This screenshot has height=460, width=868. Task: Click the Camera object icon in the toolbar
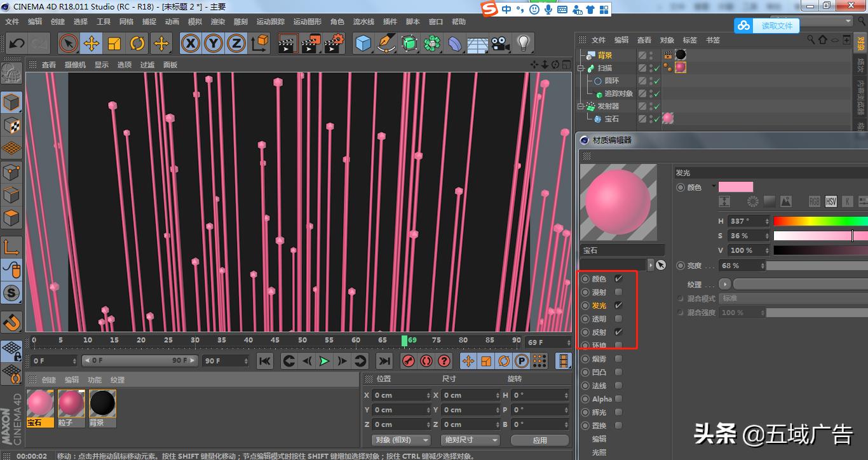click(499, 43)
